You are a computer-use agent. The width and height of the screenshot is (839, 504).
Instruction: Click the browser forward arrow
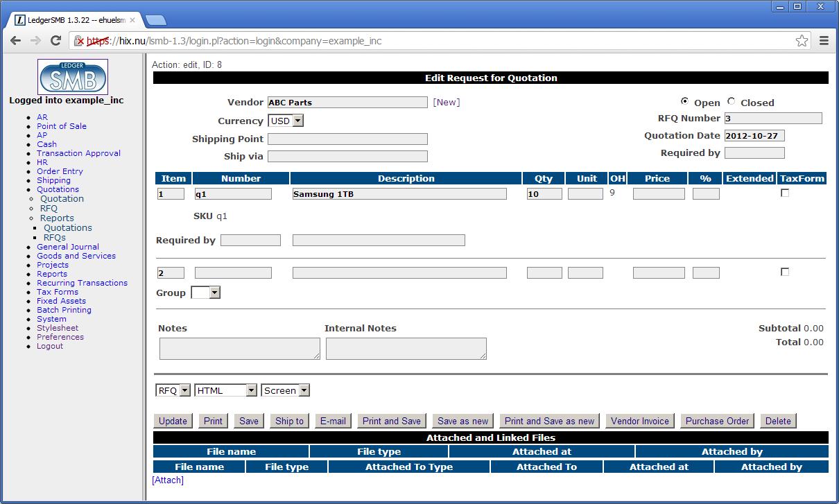click(35, 41)
